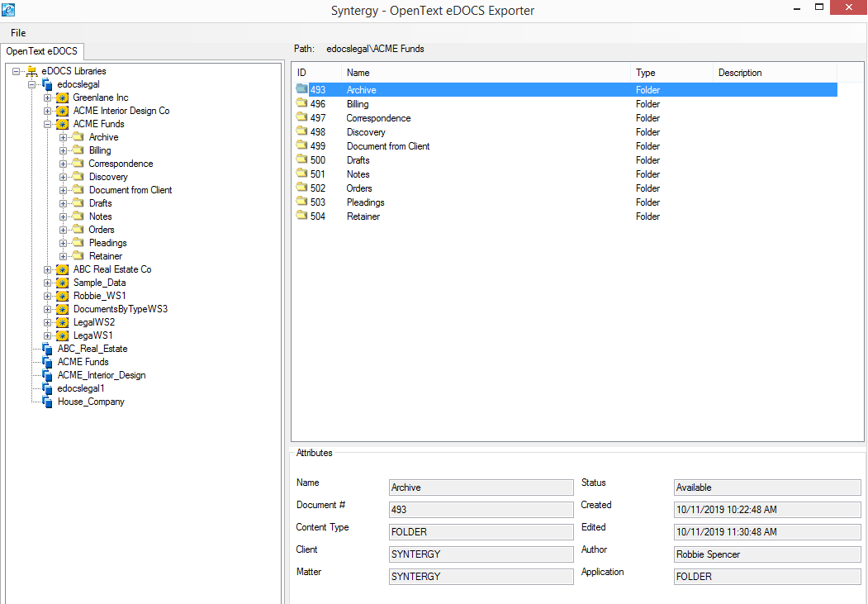Expand the ACME Interior Design Co workspace
This screenshot has height=604, width=868.
[48, 112]
